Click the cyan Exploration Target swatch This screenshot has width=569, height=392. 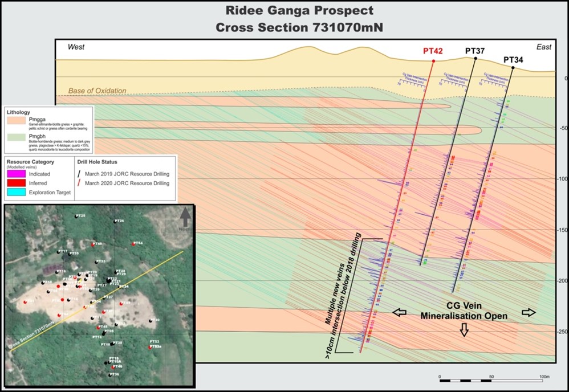coord(15,193)
